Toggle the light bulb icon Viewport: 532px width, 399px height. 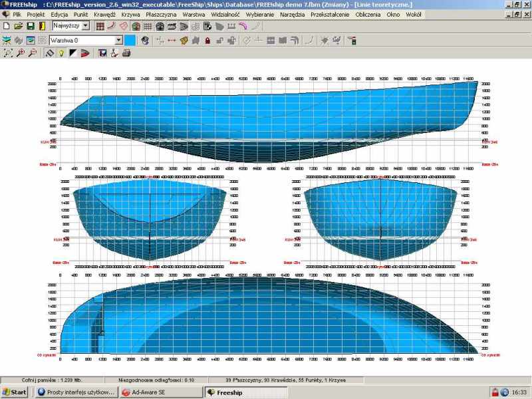point(61,53)
